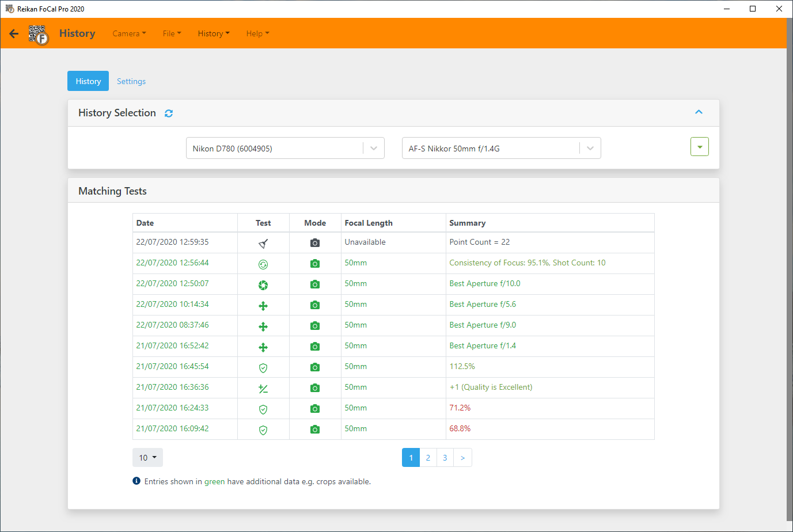The width and height of the screenshot is (793, 532).
Task: Click the 'Point Count = 22' summary
Action: 479,242
